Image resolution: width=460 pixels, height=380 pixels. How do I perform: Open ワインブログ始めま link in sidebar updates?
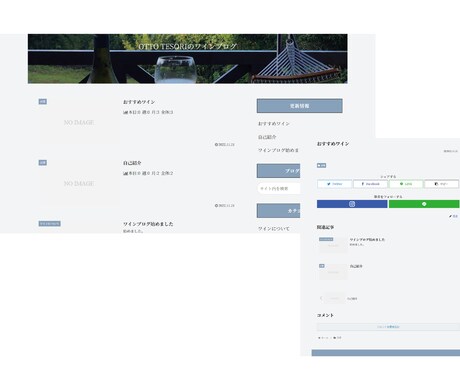click(x=278, y=150)
